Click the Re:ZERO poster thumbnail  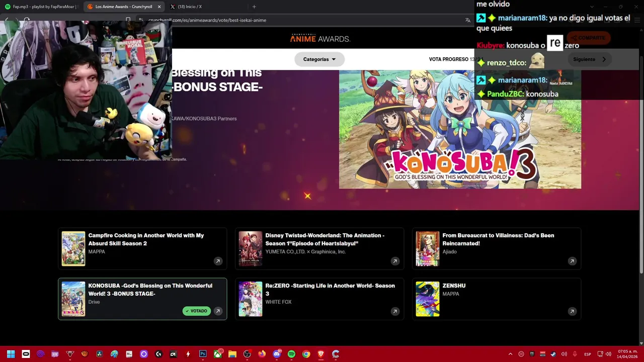pos(251,299)
